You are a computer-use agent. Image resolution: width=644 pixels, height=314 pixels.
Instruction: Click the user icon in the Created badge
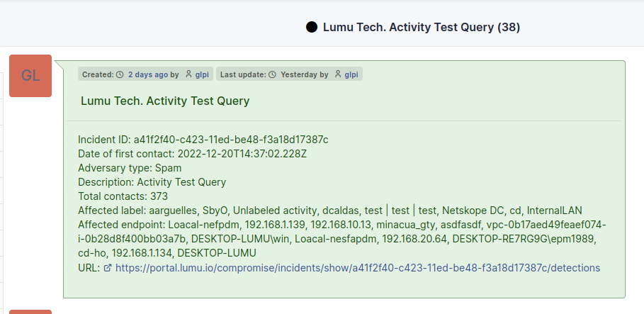[188, 74]
